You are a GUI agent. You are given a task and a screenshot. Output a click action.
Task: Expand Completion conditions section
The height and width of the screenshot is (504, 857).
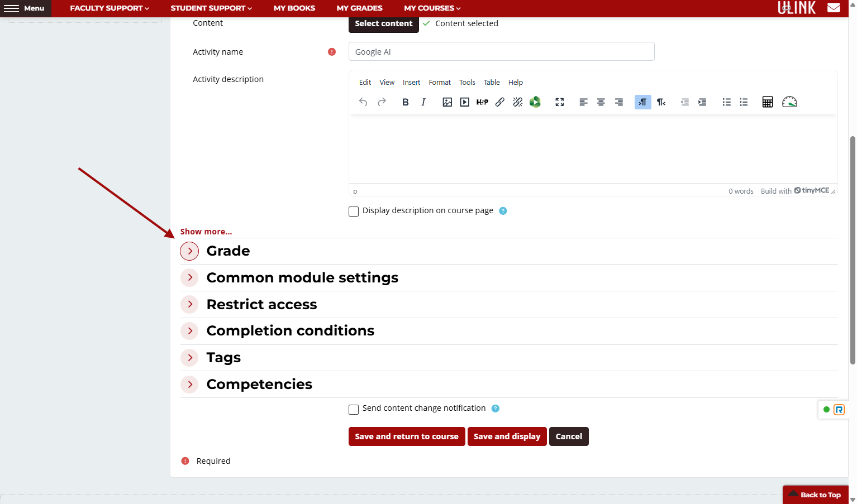pyautogui.click(x=190, y=331)
